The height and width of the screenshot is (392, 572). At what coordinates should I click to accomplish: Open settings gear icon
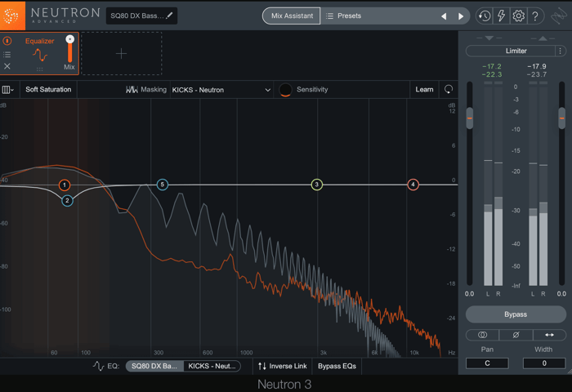518,16
